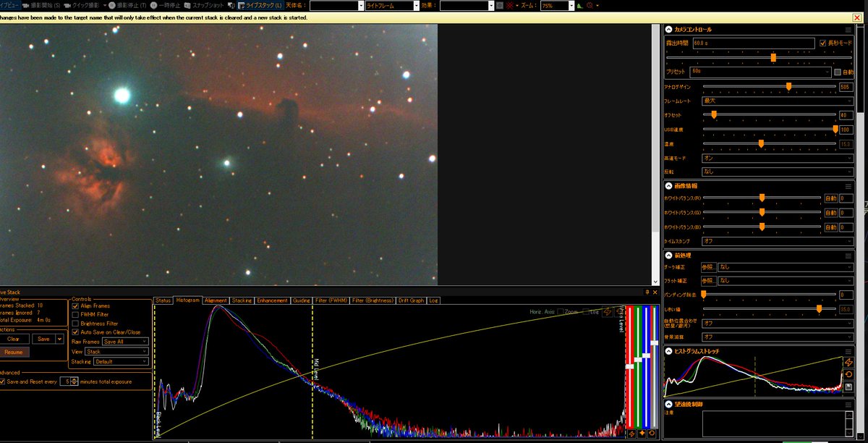Switch to the Status tab
The height and width of the screenshot is (443, 868).
(163, 300)
